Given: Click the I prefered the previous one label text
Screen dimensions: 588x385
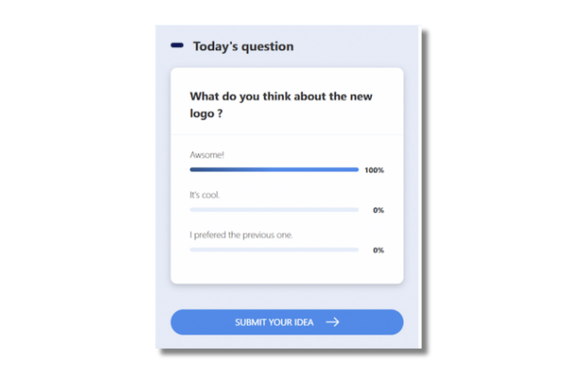Looking at the screenshot, I should (x=241, y=234).
